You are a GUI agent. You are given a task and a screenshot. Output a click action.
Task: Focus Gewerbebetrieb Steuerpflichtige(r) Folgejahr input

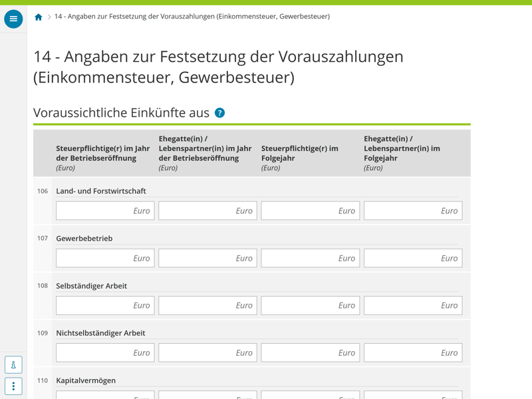coord(310,258)
